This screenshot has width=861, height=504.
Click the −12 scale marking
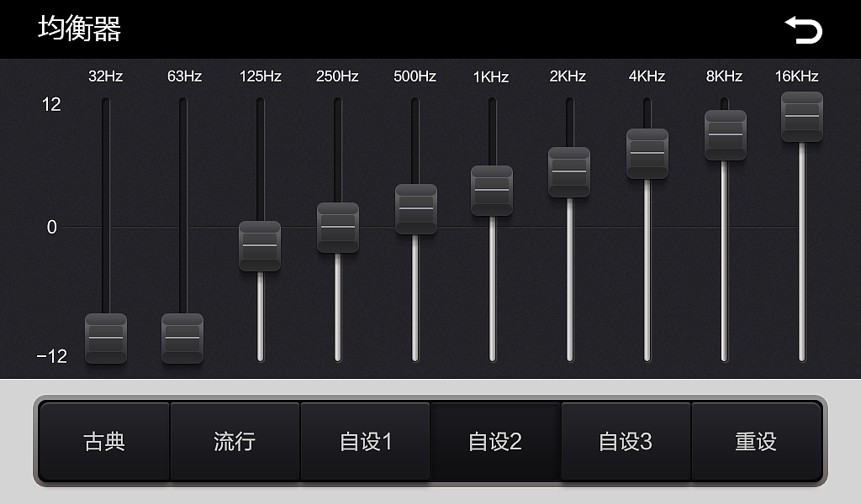click(x=51, y=356)
